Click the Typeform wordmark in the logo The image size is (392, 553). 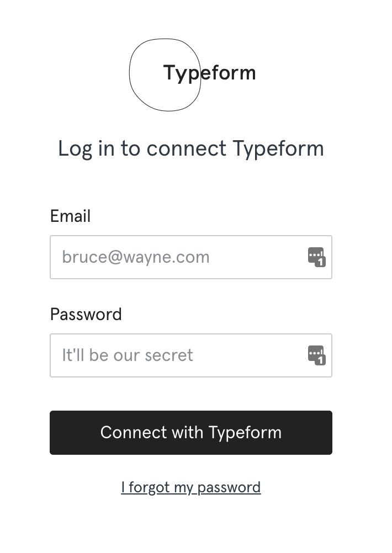[209, 73]
